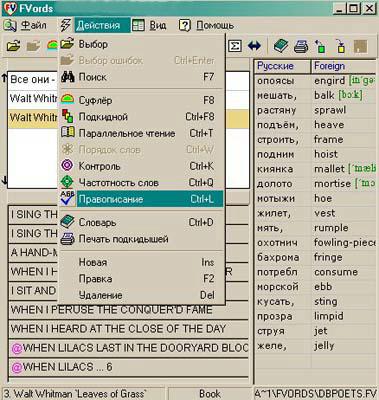
Task: Select Правка menu entry
Action: [142, 279]
